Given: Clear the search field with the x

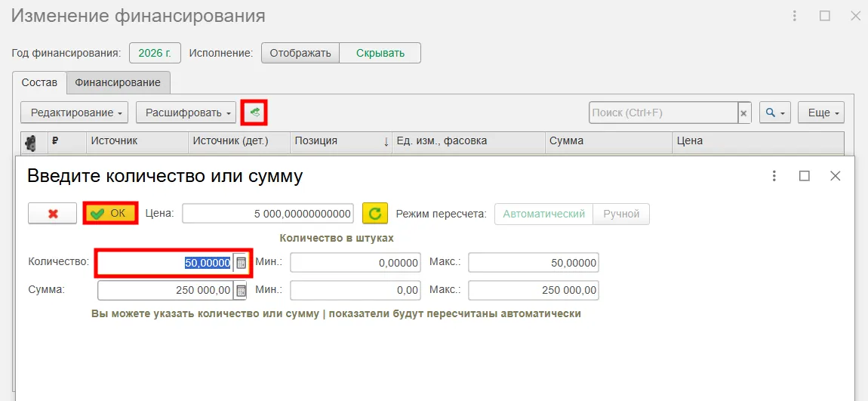Looking at the screenshot, I should [744, 113].
